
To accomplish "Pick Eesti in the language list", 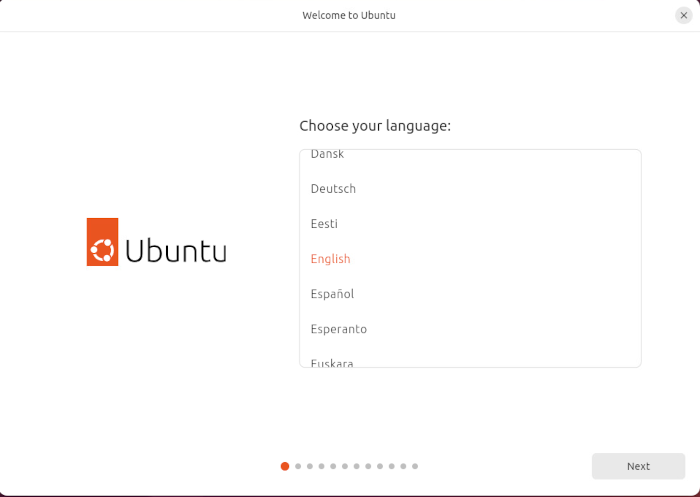I will pos(324,224).
